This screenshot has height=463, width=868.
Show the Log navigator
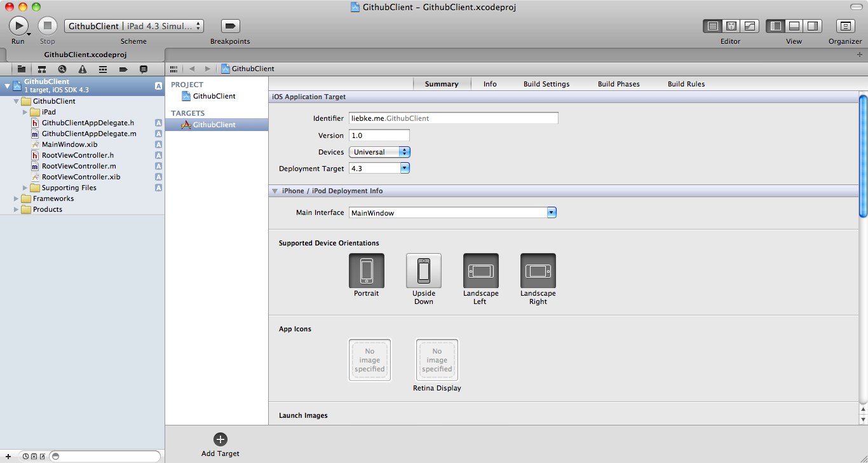point(144,69)
